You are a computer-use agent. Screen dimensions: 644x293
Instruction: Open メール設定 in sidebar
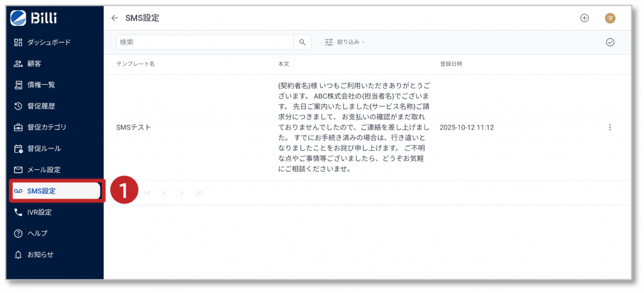(44, 170)
